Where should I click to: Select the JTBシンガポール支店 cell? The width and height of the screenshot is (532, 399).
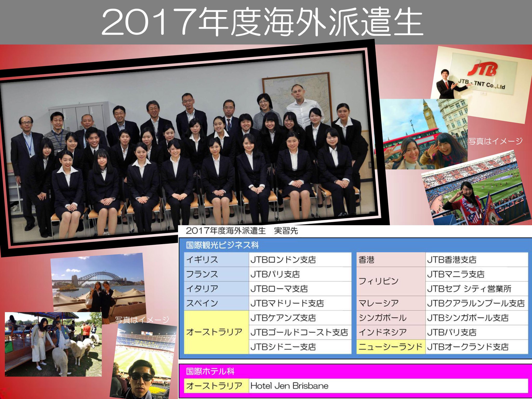click(x=477, y=318)
